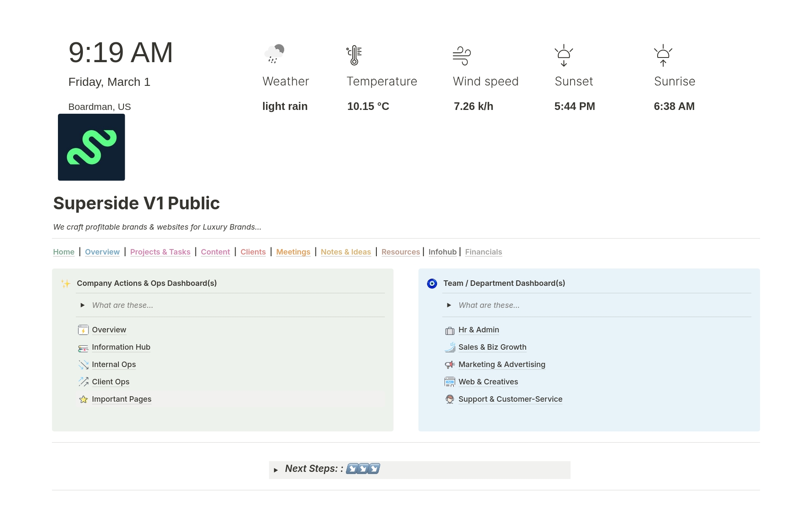
Task: Click the sunset icon
Action: tap(564, 55)
